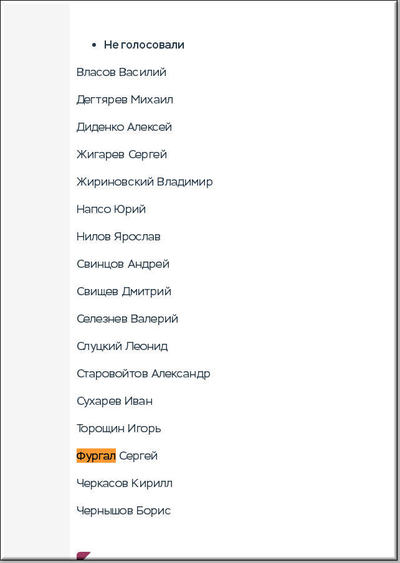Click the name Дегтярев Михаил
Screen dimensions: 400x563
tap(125, 99)
